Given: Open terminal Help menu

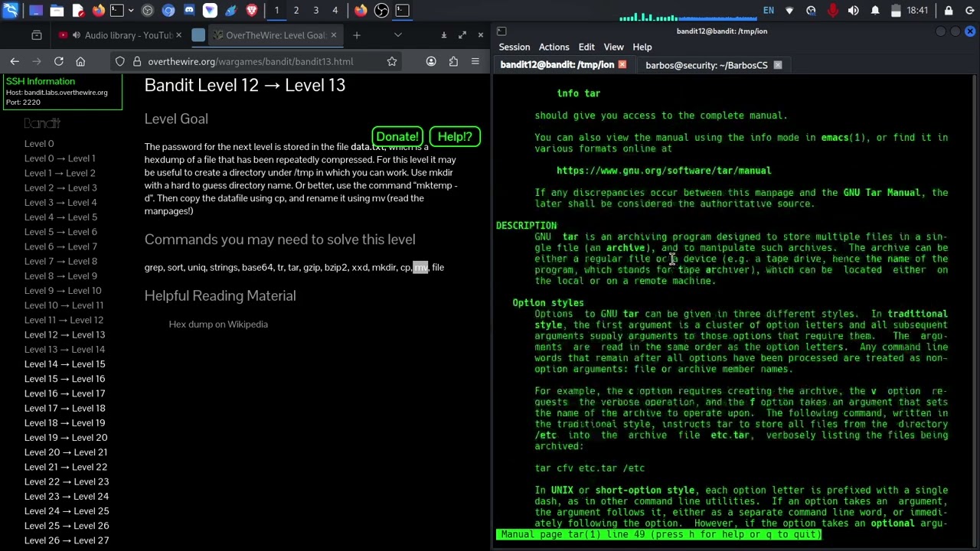Looking at the screenshot, I should pyautogui.click(x=642, y=47).
